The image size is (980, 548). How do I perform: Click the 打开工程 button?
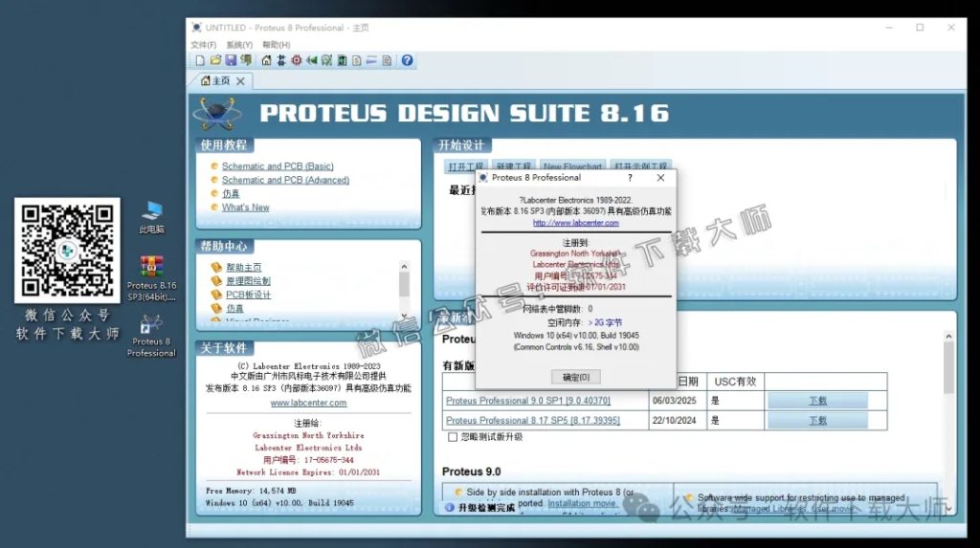(465, 166)
